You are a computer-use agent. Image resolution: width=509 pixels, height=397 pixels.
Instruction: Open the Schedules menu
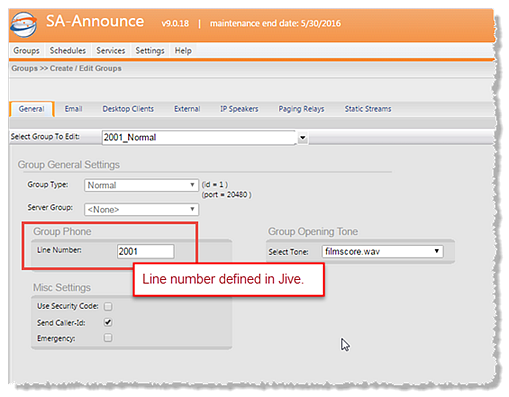[x=68, y=51]
